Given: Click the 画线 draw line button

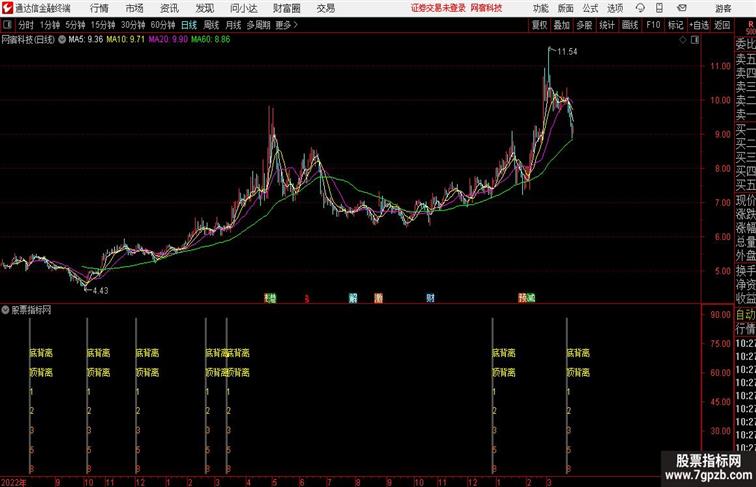Looking at the screenshot, I should [630, 25].
